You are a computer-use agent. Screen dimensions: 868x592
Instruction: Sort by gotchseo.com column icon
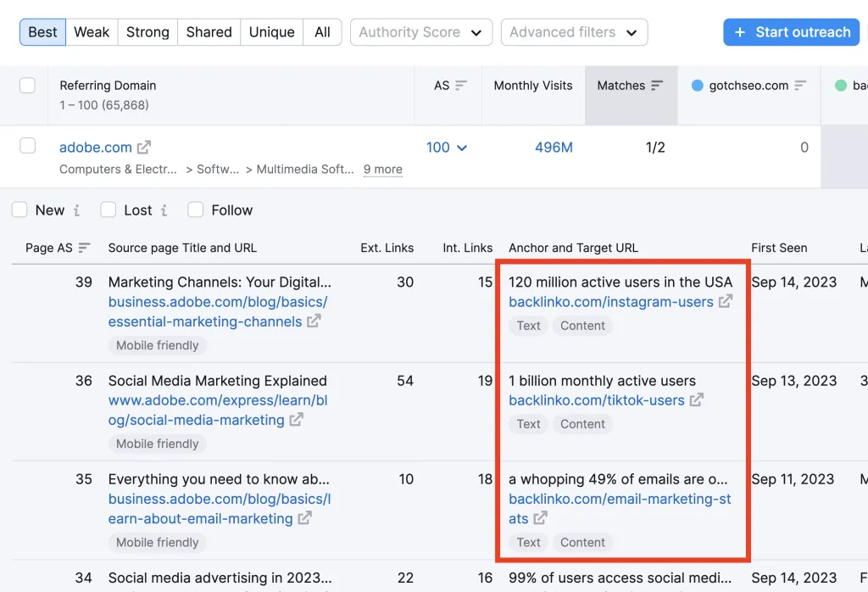point(800,86)
